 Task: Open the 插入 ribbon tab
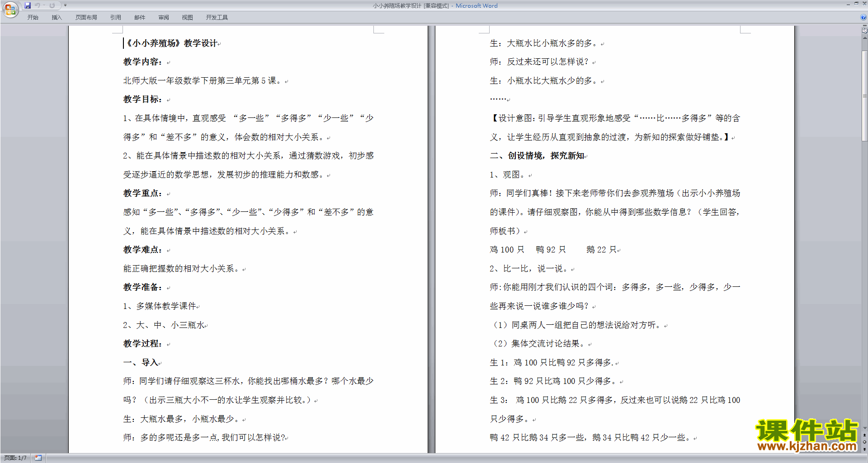[x=57, y=17]
